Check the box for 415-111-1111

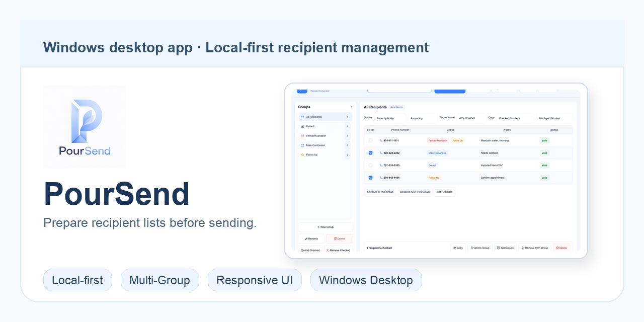[371, 140]
